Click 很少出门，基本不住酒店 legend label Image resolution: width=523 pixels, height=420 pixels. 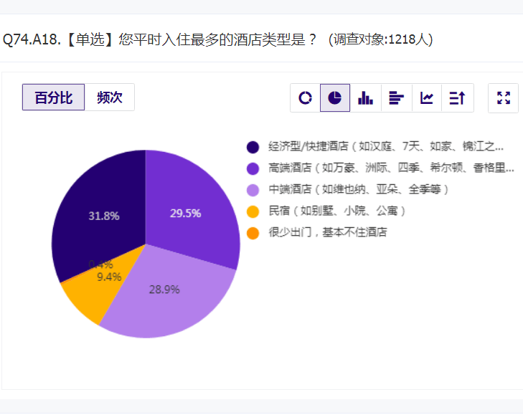tap(328, 233)
